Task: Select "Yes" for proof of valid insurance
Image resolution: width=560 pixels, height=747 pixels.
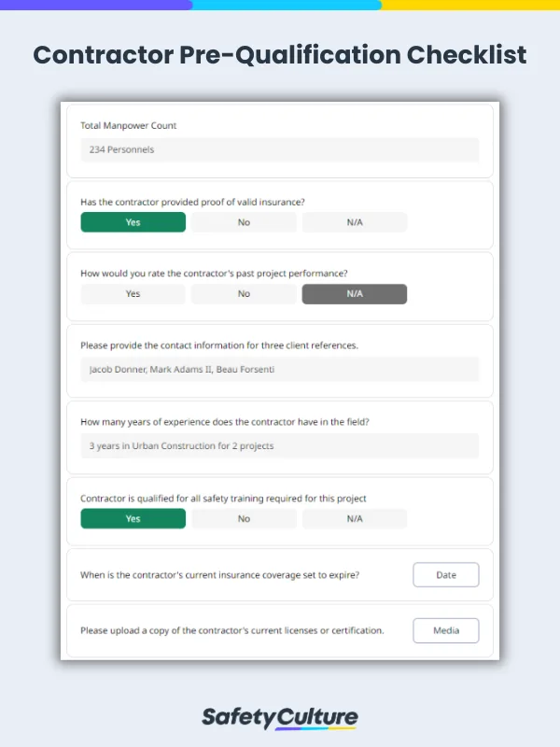Action: pyautogui.click(x=133, y=222)
